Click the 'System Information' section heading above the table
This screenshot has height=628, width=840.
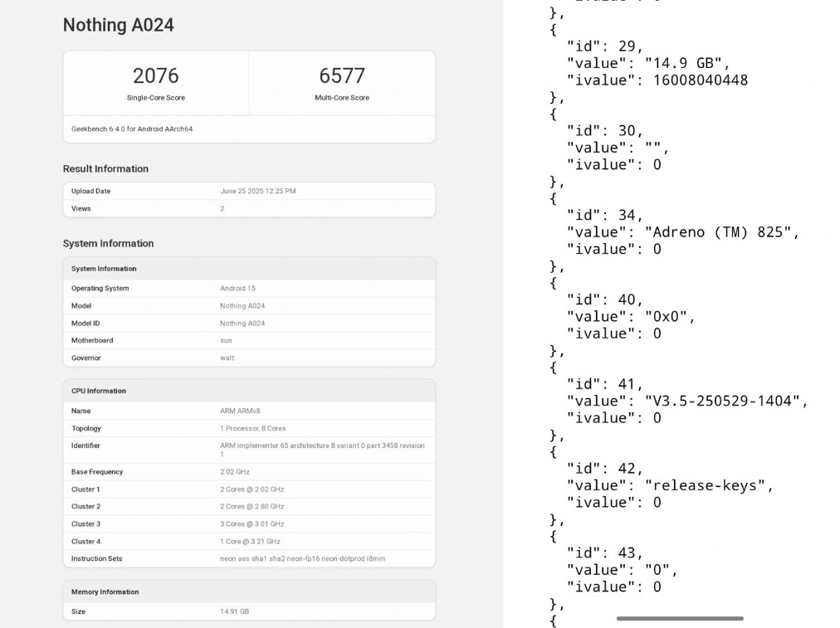coord(108,244)
